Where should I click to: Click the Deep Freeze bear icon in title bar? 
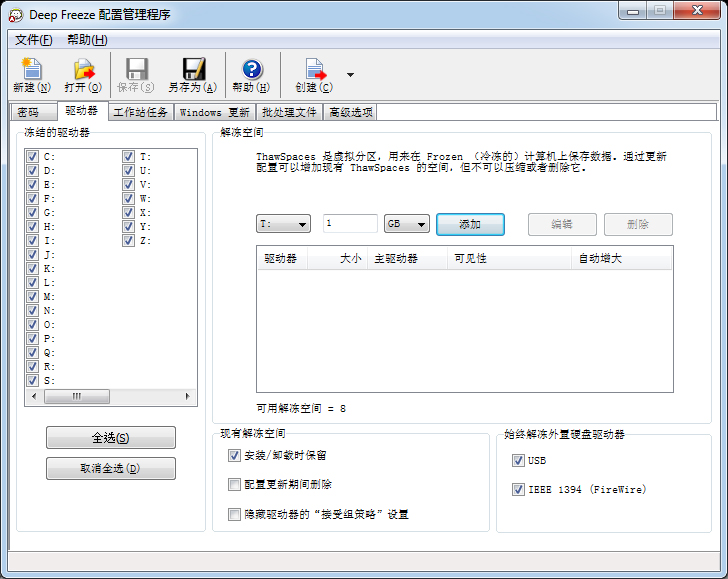[15, 15]
